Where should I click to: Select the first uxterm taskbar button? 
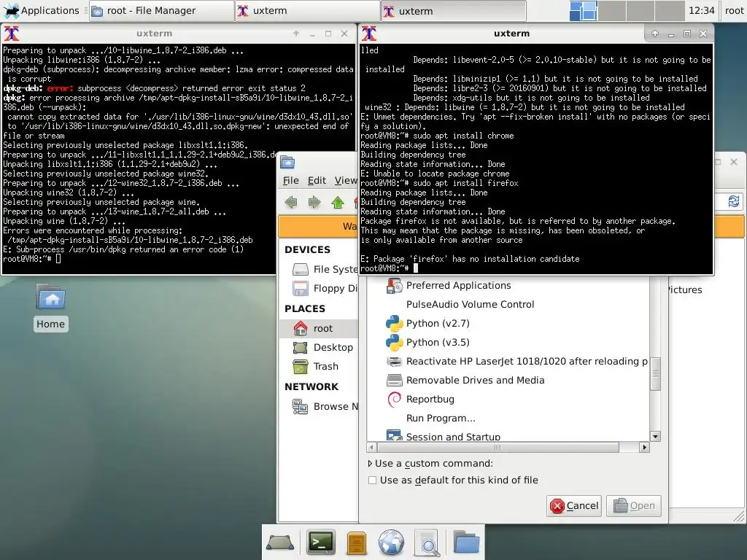(x=308, y=10)
